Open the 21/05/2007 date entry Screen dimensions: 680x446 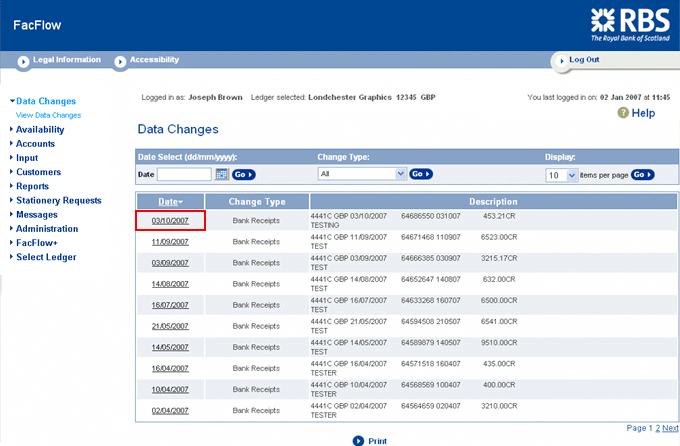[170, 326]
